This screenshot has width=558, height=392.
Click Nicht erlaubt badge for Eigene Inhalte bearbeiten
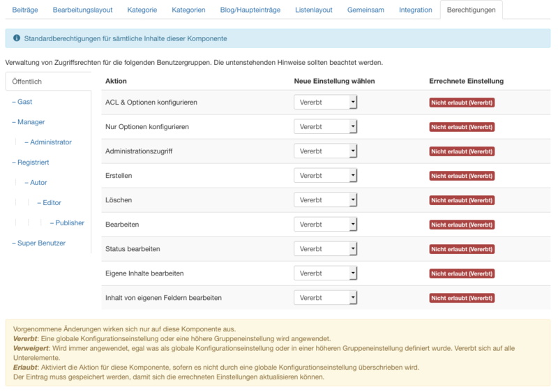pyautogui.click(x=462, y=273)
